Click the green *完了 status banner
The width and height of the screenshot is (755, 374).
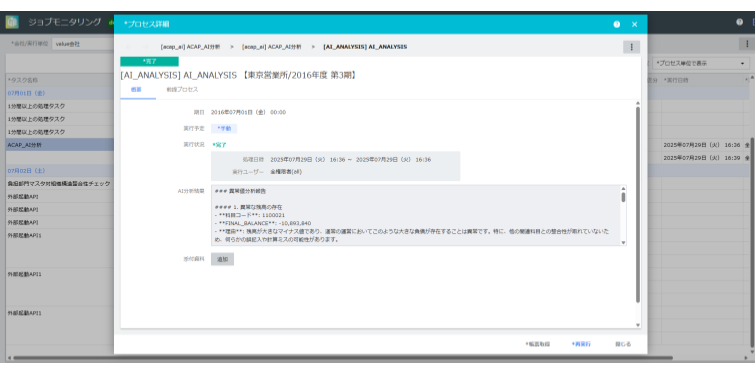149,62
